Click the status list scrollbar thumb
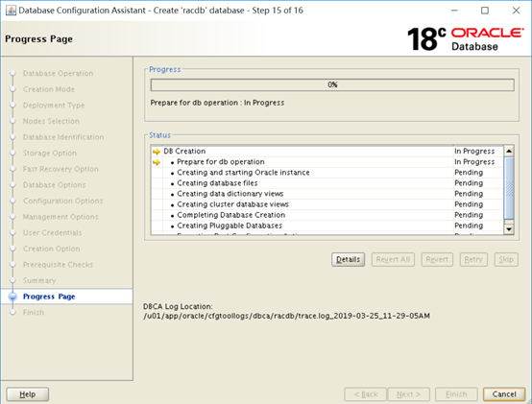The image size is (532, 404). pos(509,188)
